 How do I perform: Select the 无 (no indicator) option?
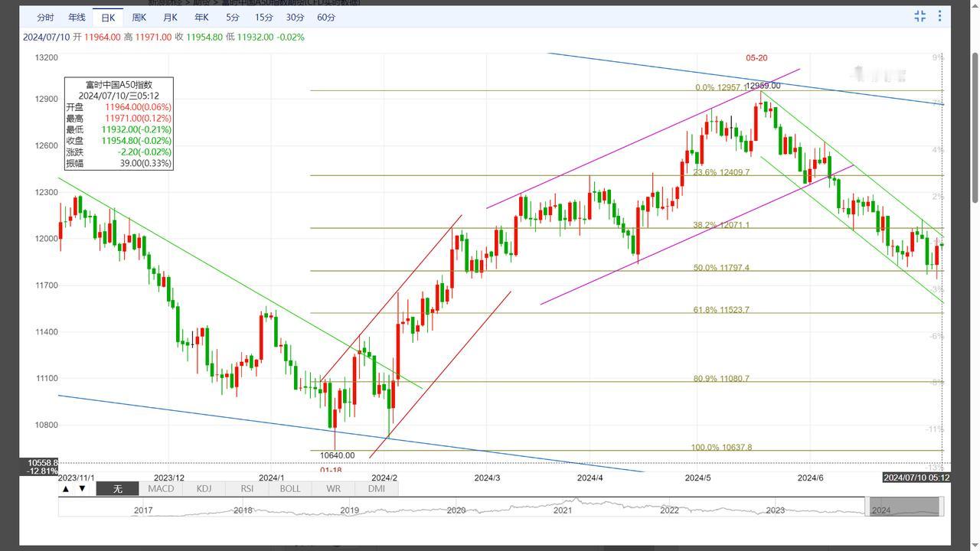(117, 488)
